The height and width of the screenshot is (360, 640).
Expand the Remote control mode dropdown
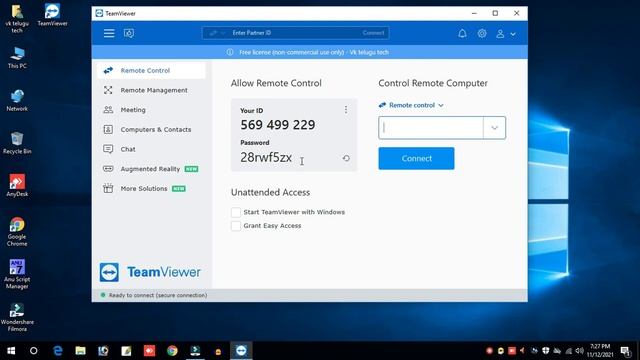pyautogui.click(x=411, y=105)
